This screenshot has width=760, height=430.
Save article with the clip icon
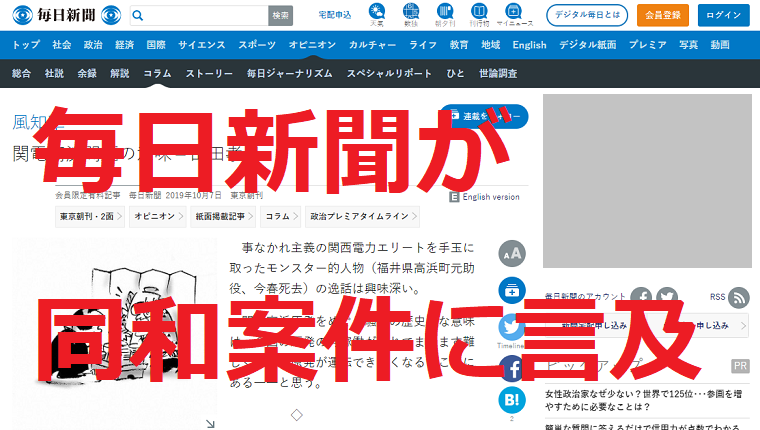512,290
